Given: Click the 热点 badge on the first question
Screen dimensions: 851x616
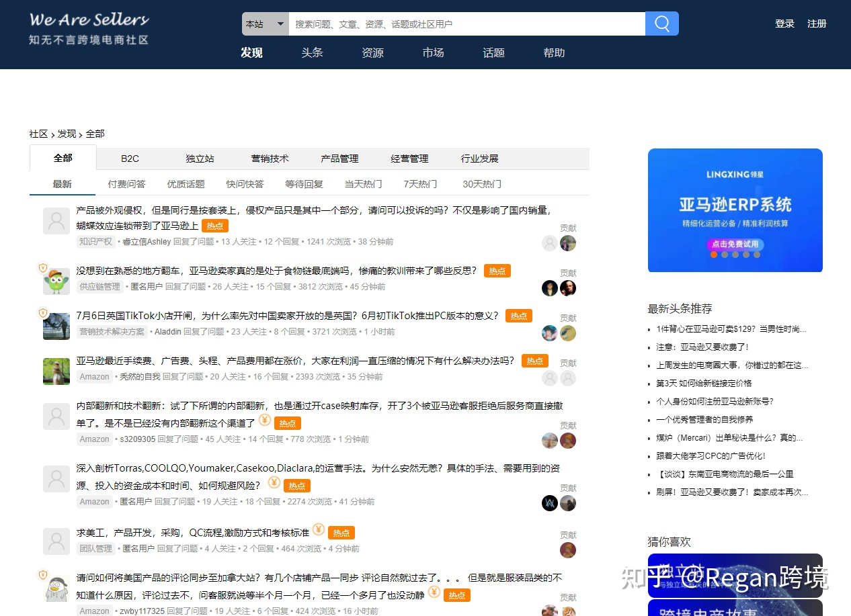Looking at the screenshot, I should [x=214, y=226].
